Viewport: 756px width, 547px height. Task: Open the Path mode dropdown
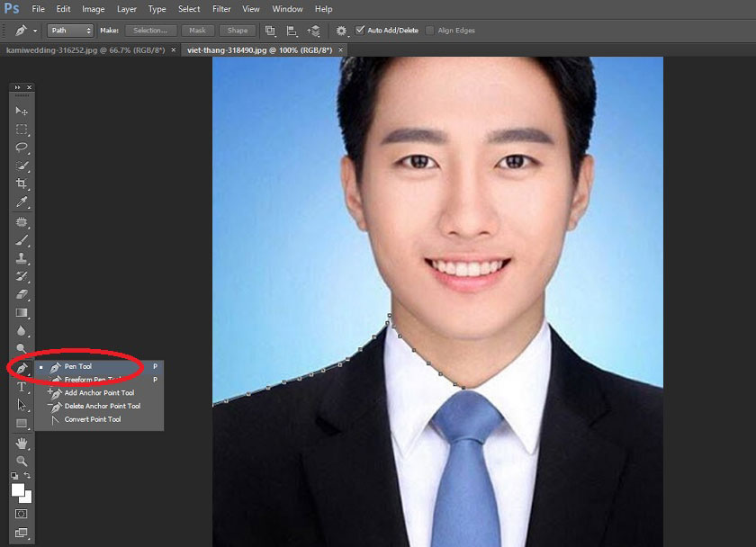(x=70, y=31)
